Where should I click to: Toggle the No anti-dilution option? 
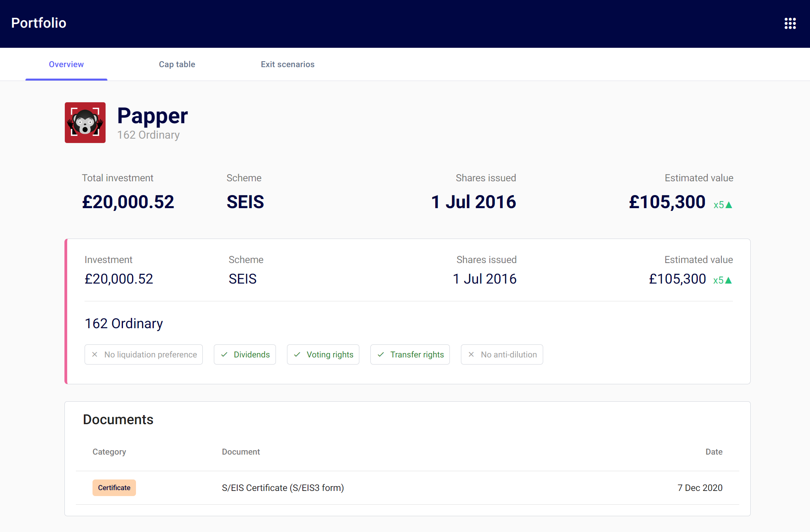tap(502, 354)
